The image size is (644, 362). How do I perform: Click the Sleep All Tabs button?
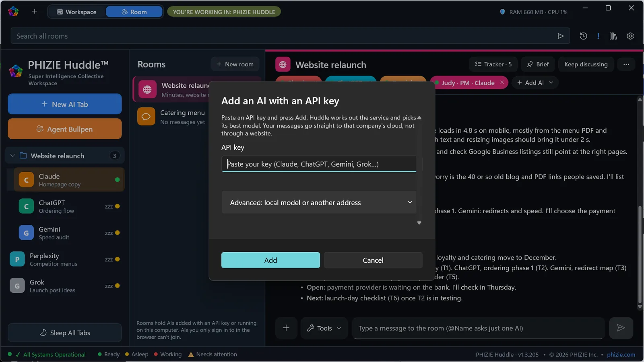coord(65,333)
